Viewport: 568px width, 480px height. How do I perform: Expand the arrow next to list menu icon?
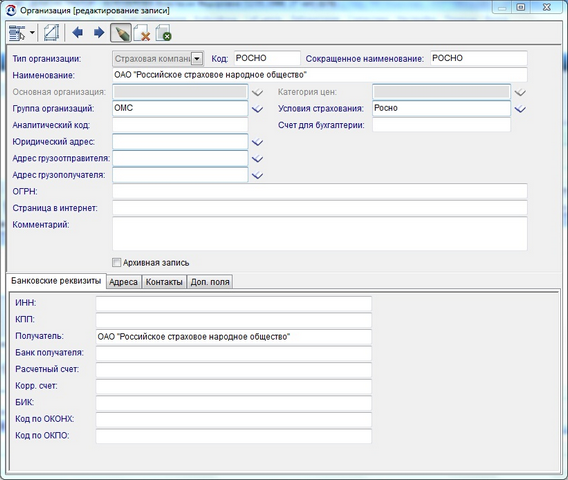coord(32,33)
